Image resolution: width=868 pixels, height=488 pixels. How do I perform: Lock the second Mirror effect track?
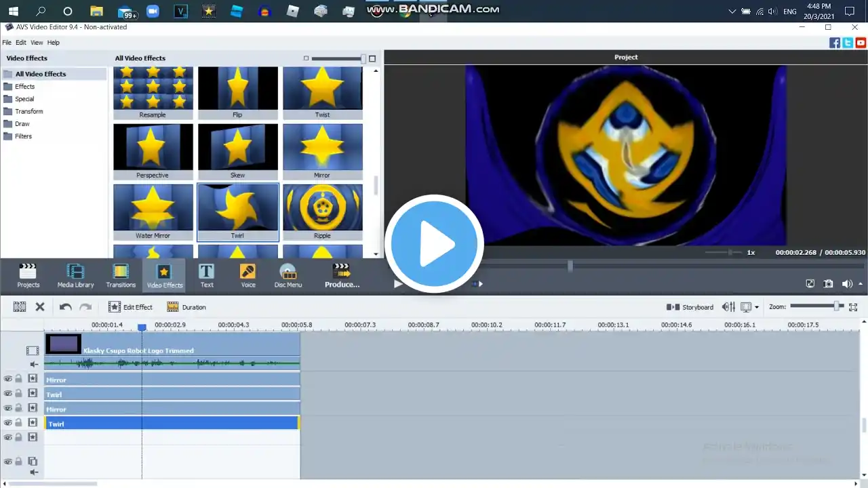click(19, 408)
